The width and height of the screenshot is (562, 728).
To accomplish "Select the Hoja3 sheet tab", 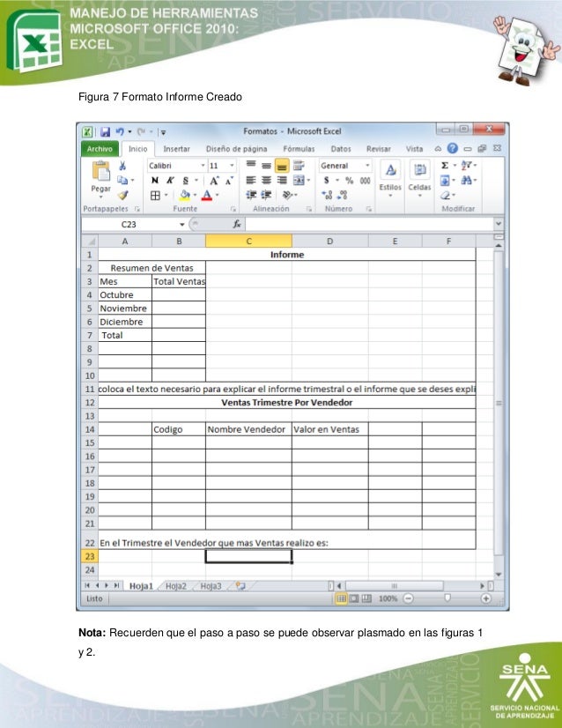I will tap(211, 586).
